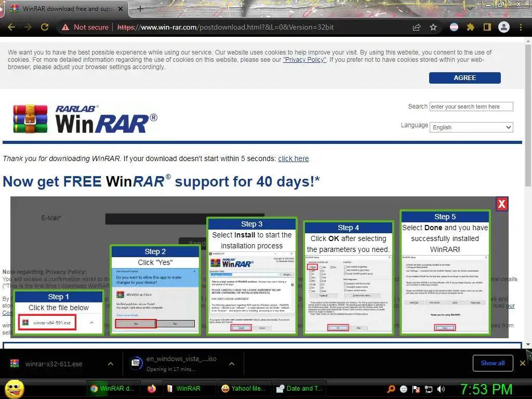The height and width of the screenshot is (399, 532).
Task: Click the tray magnifier search icon
Action: [x=391, y=389]
